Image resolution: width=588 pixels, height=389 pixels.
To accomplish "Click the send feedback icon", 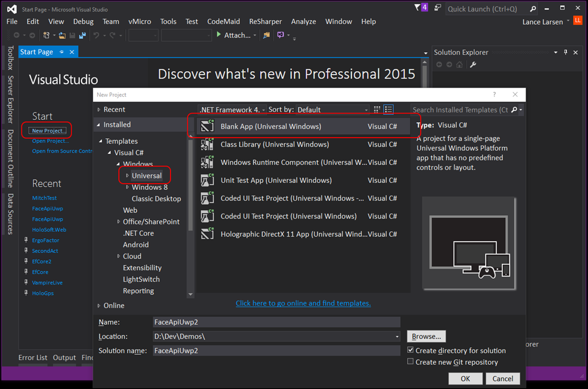I will coord(438,7).
